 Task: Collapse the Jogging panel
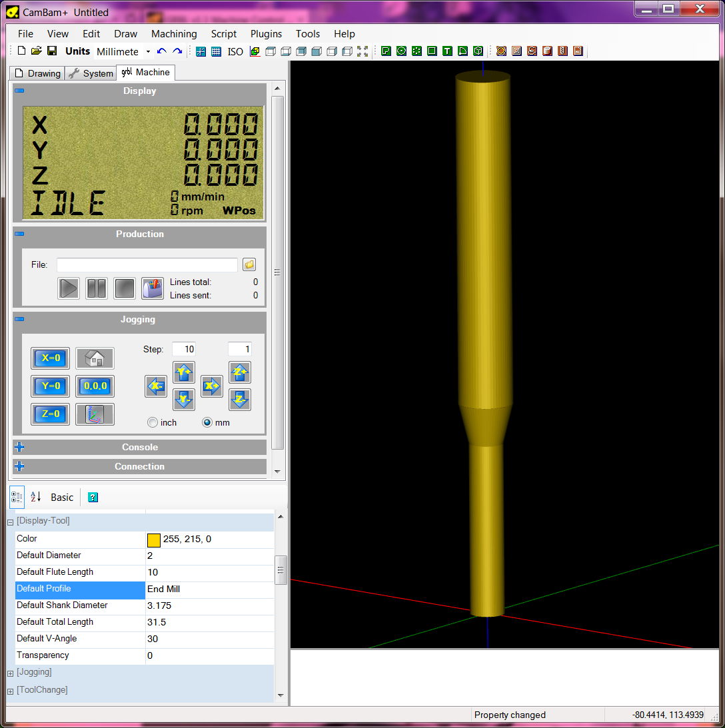19,319
